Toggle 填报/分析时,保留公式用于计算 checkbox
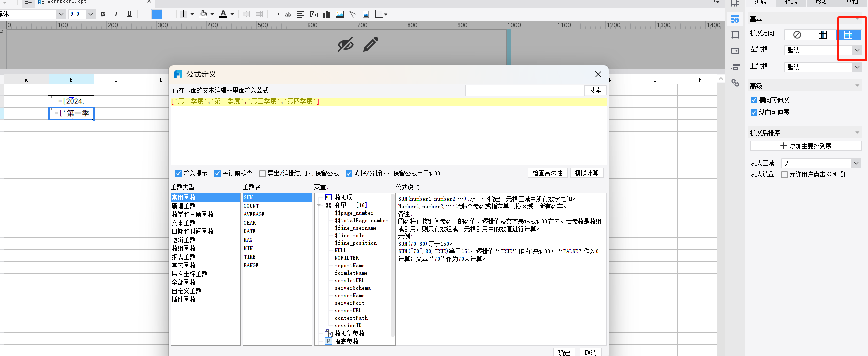 349,173
